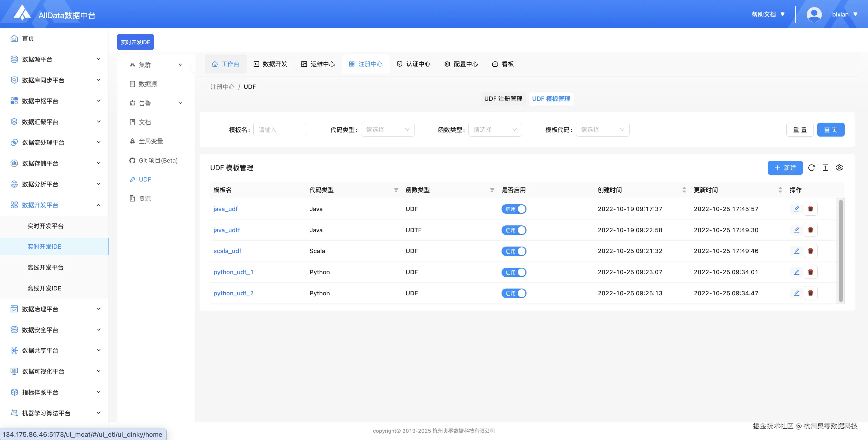868x440 pixels.
Task: Switch off the python_udf_2 启用 toggle
Action: point(513,293)
